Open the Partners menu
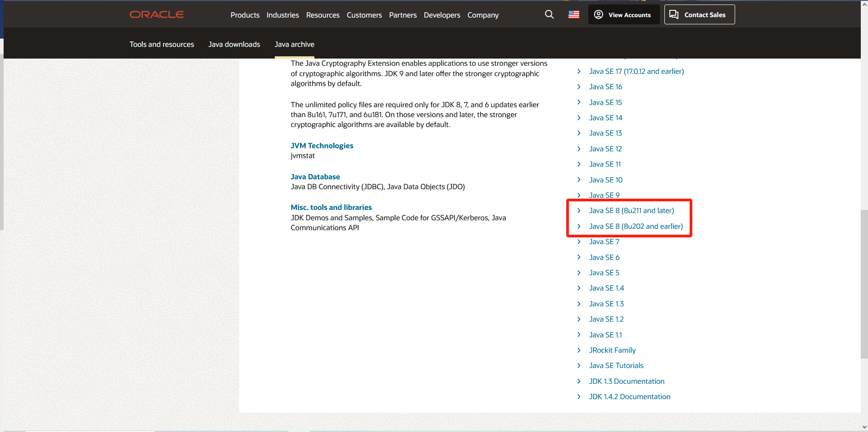The width and height of the screenshot is (868, 432). pyautogui.click(x=403, y=15)
